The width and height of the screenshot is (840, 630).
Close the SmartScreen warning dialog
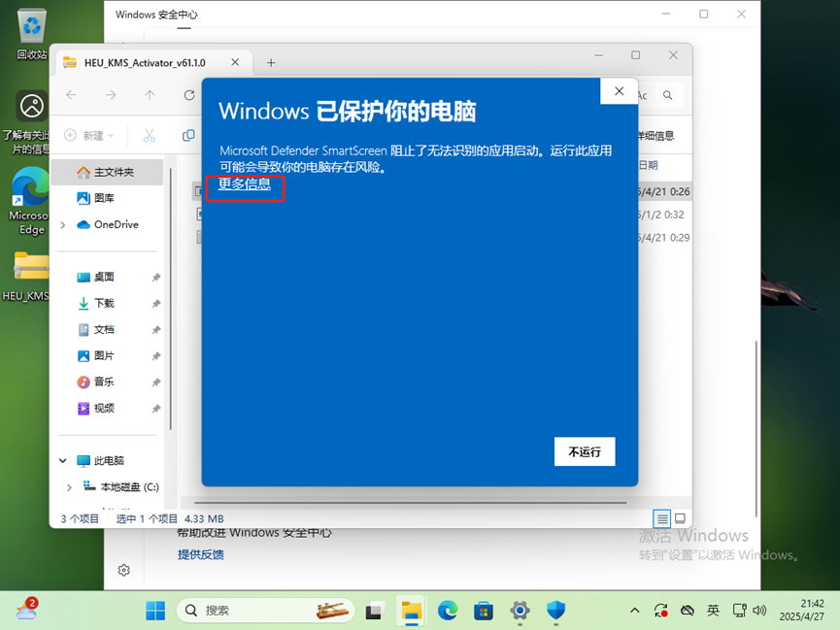(619, 92)
